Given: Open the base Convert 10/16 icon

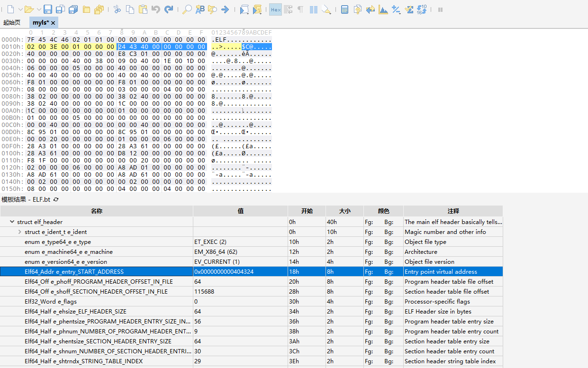Looking at the screenshot, I should coord(422,9).
